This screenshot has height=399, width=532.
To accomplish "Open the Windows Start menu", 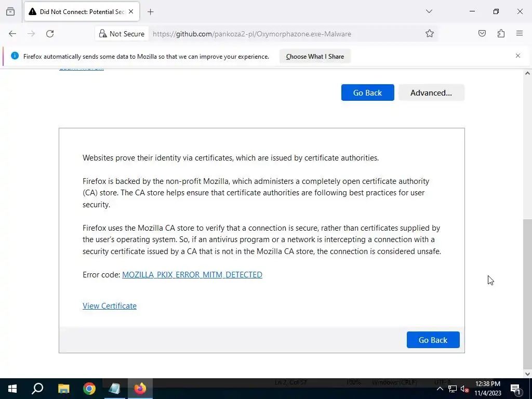I will [12, 389].
